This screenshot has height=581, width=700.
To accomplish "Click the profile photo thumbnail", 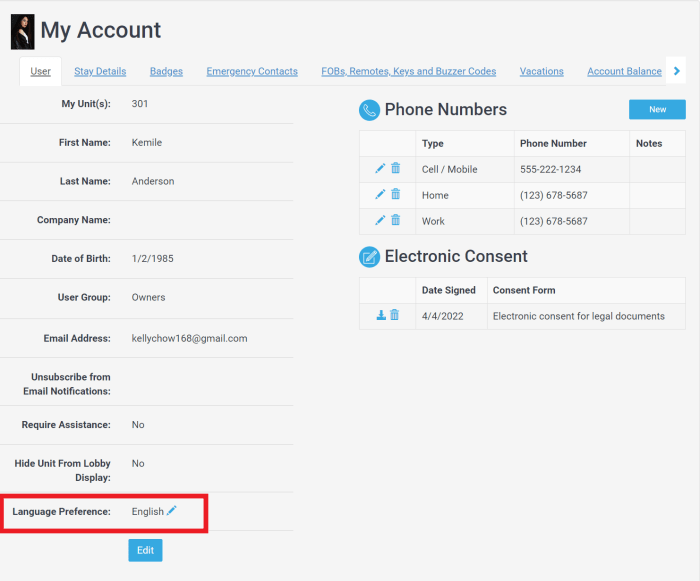I will pyautogui.click(x=22, y=32).
